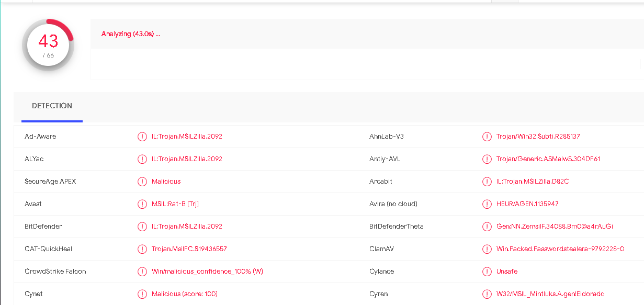Click BitDefender's IL:Trojan.MSILZilla.2092 result text
This screenshot has width=644, height=305.
tap(187, 227)
